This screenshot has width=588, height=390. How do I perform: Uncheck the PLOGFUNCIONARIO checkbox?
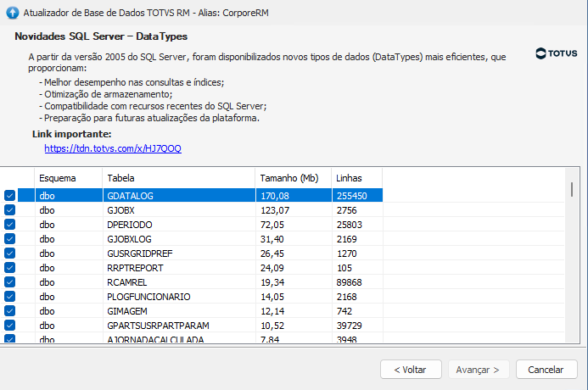(9, 297)
